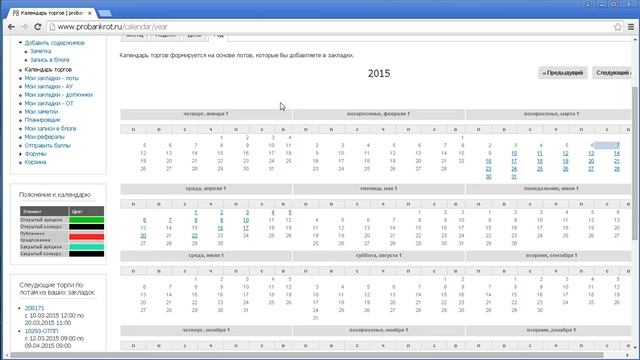Close the Календарь торгов browser tab

pos(90,13)
